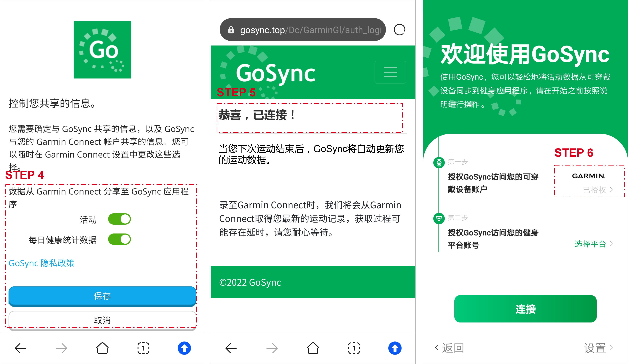This screenshot has height=364, width=628.
Task: Click the green 连接 button
Action: coord(525,309)
